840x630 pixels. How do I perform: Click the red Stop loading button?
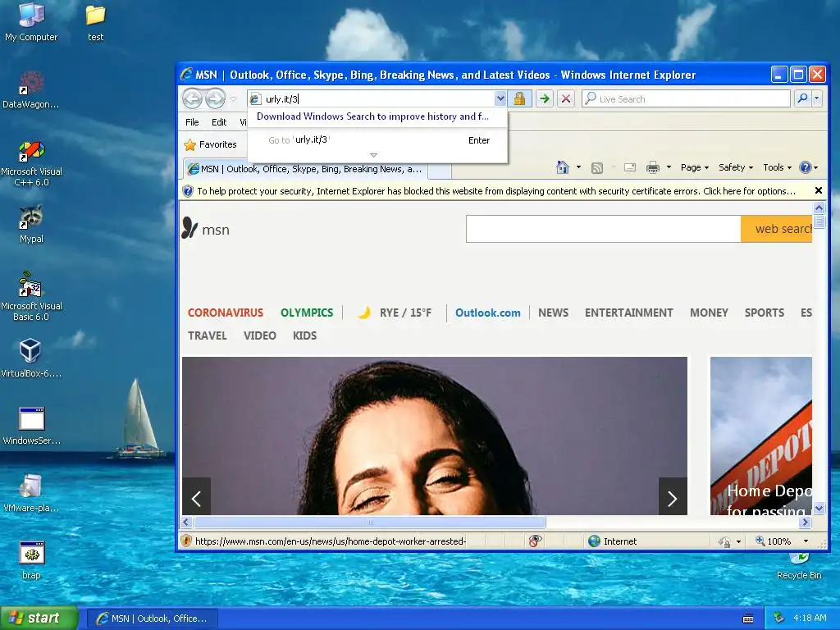566,98
